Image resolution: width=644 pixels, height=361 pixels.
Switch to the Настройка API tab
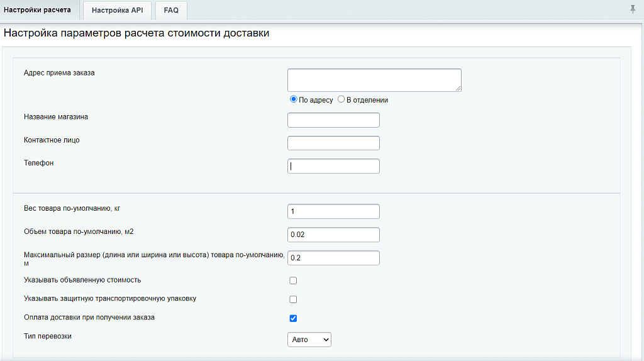(x=117, y=11)
